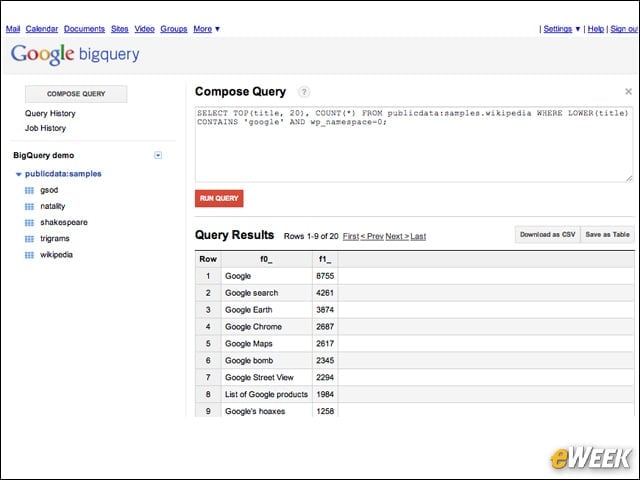The image size is (640, 480).
Task: Open the Documents link
Action: click(x=84, y=29)
